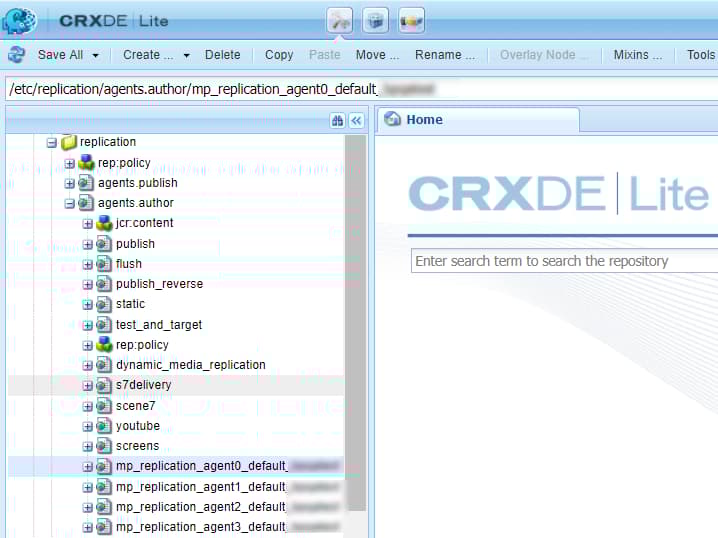Click the dynamic_media_replication node icon
Screen dimensions: 718x538
pyautogui.click(x=104, y=365)
